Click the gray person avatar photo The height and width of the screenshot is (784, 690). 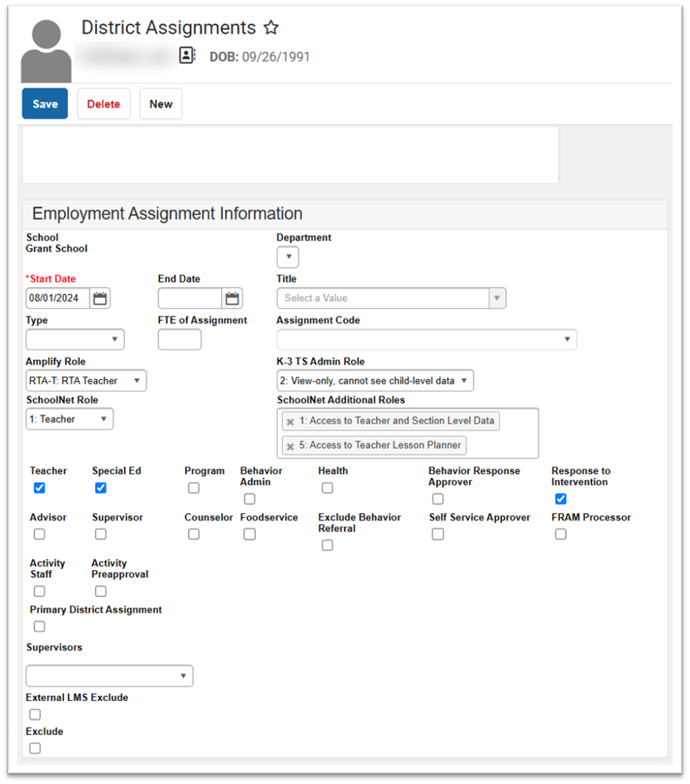46,51
